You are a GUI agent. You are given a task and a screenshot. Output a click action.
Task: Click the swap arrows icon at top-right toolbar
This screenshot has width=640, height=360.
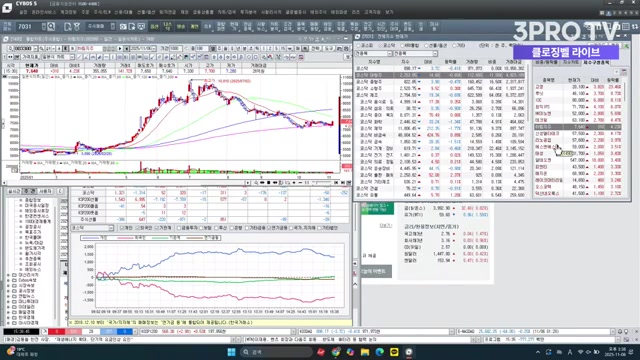tap(635, 27)
